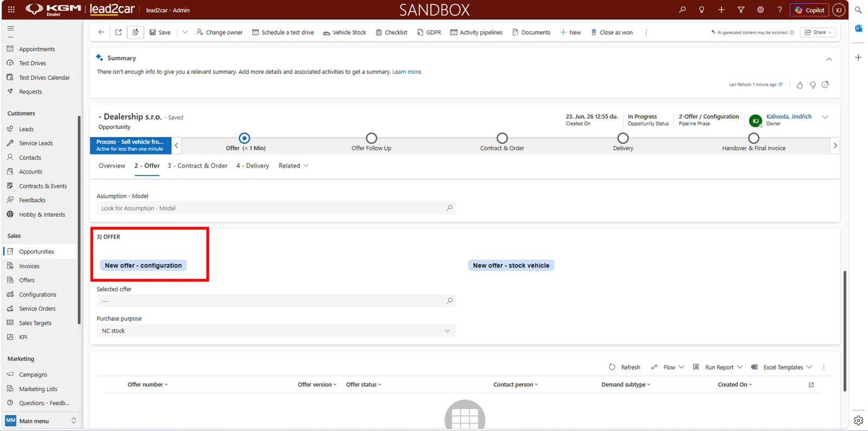Go back with the arrow icon
Viewport: 868px width, 431px height.
tap(101, 33)
